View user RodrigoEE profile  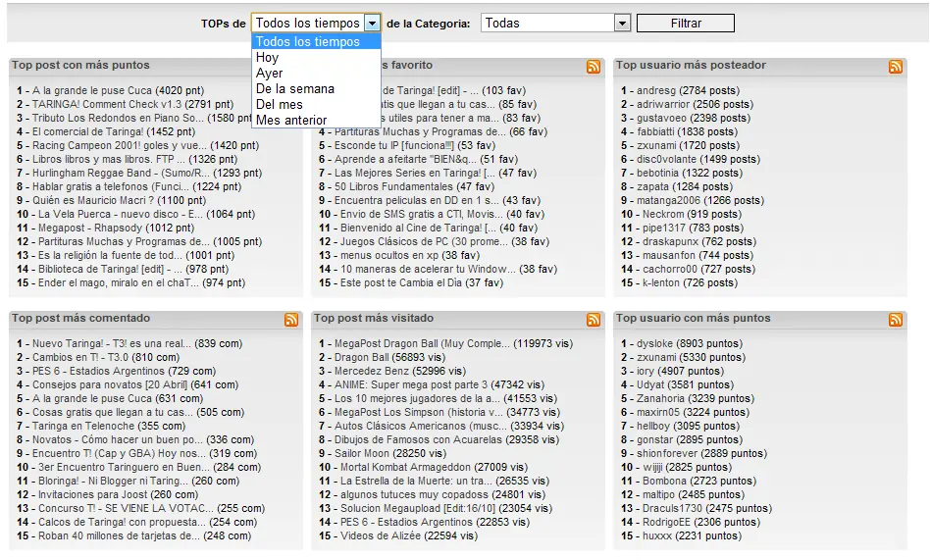[667, 522]
